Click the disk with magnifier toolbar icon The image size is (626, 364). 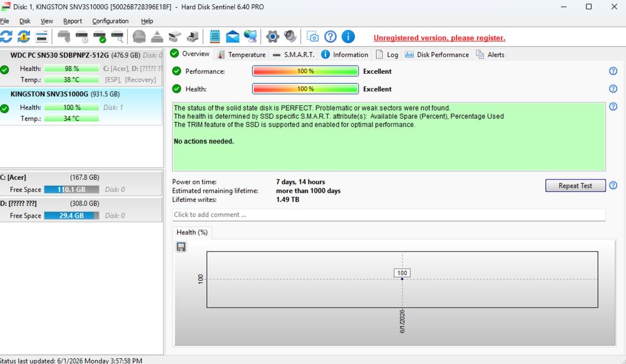coord(118,37)
